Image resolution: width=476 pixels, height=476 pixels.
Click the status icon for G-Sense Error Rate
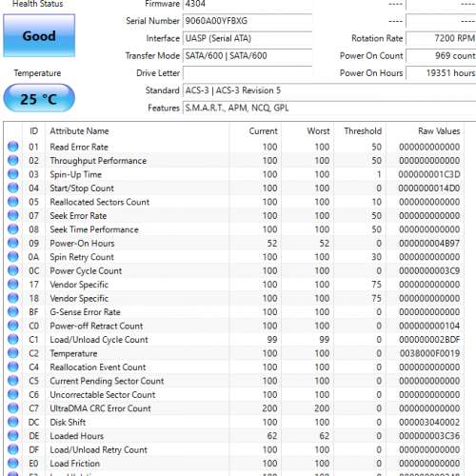(13, 312)
